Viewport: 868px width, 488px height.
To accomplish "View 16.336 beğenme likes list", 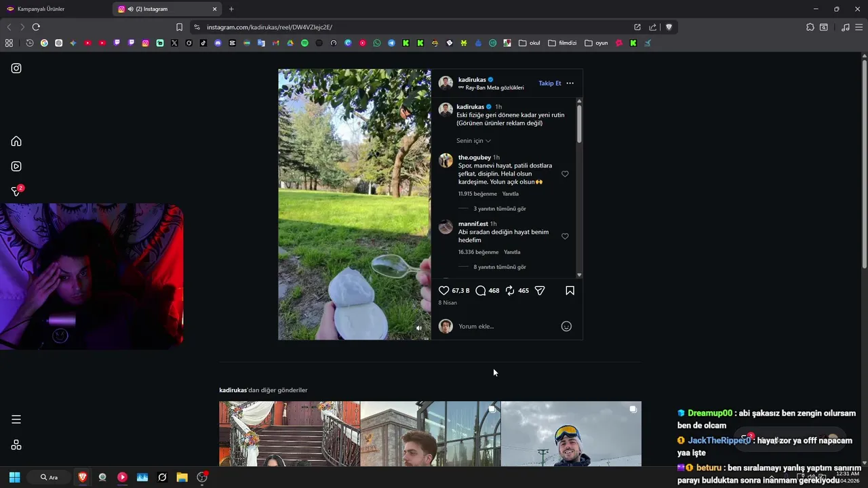I will [479, 252].
